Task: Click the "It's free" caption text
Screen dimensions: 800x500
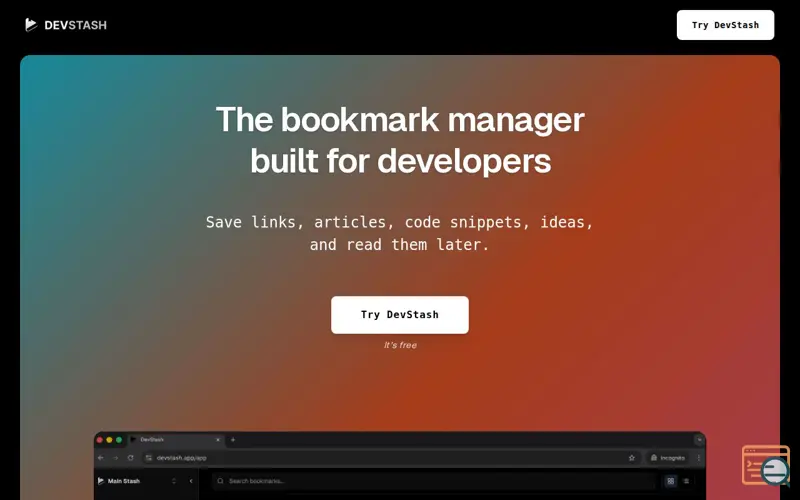Action: 400,345
